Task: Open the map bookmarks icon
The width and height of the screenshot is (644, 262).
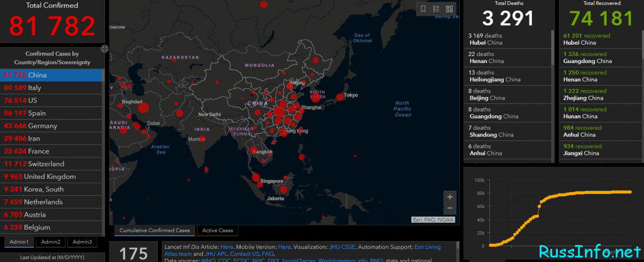Action: point(423,9)
